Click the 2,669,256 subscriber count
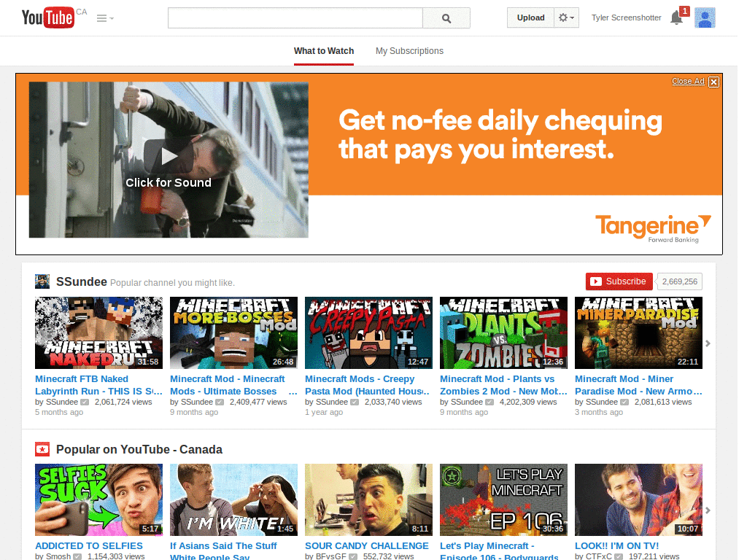The width and height of the screenshot is (747, 560). 679,281
